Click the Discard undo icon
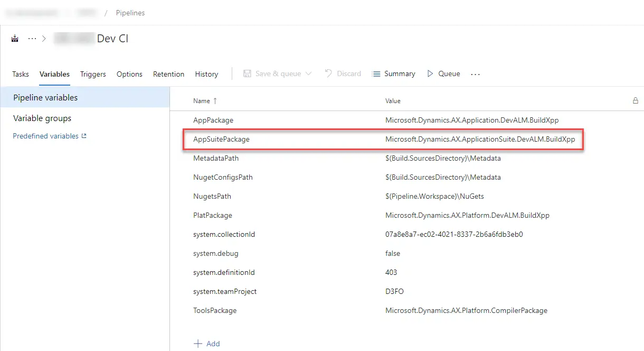The image size is (644, 351). tap(328, 73)
